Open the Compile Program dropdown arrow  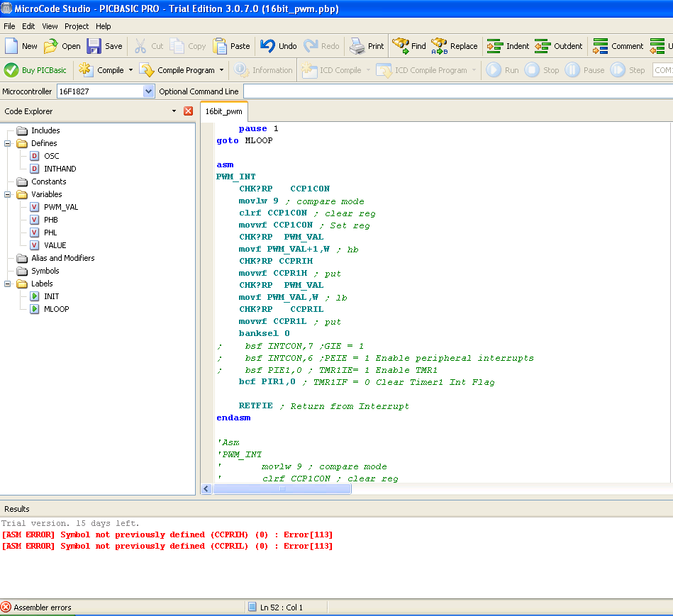[x=221, y=70]
